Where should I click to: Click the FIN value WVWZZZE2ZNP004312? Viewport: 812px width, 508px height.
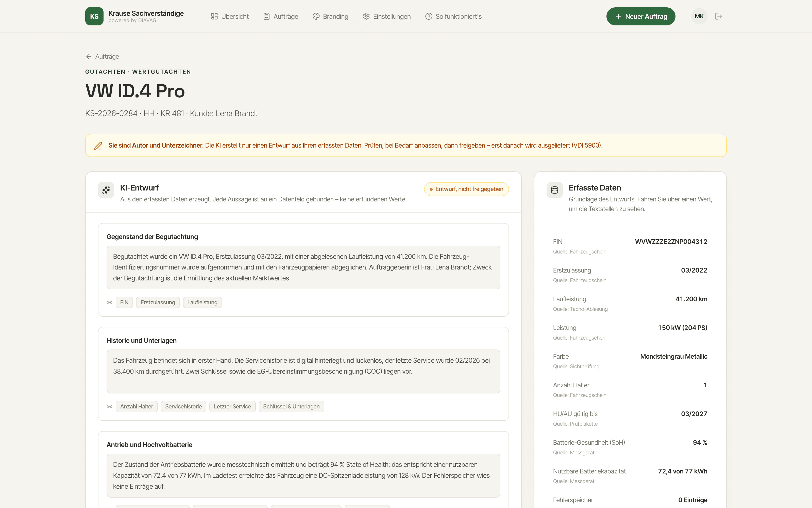tap(671, 242)
